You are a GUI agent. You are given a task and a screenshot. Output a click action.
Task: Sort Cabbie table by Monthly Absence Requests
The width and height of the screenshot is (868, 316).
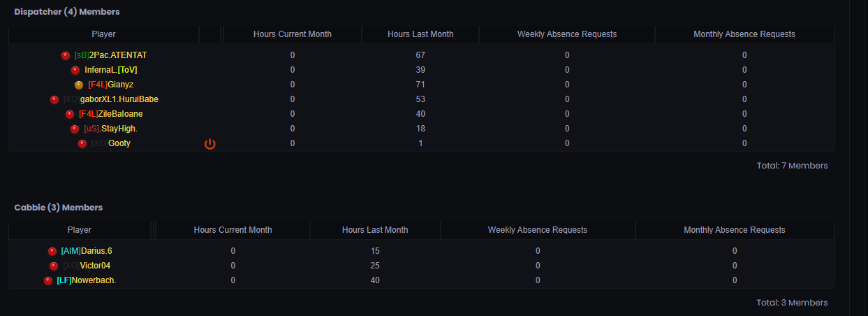[735, 230]
